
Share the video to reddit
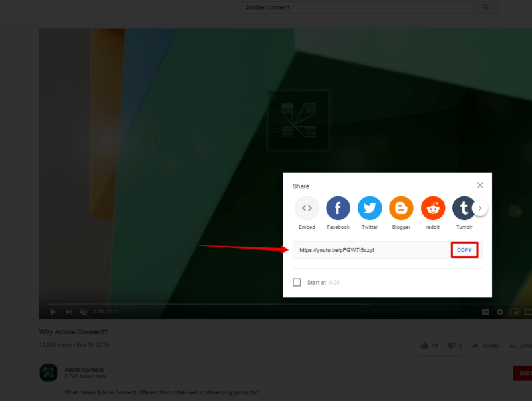click(433, 208)
